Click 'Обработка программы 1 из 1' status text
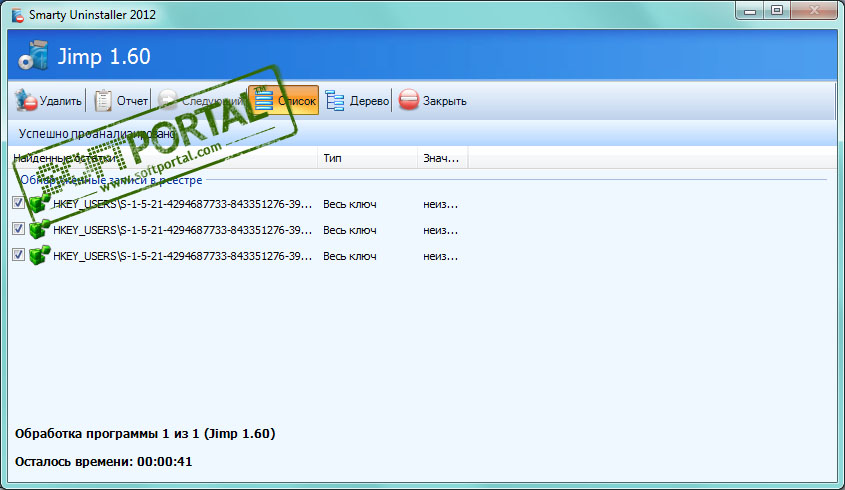 tap(145, 433)
